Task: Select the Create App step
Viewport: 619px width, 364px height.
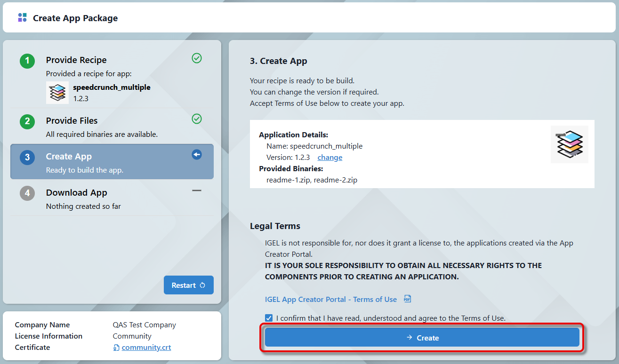Action: coord(112,162)
